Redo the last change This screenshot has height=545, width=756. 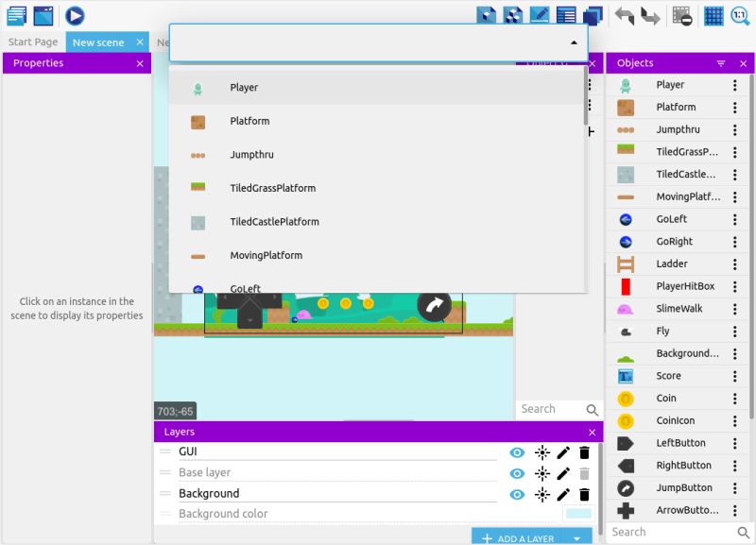point(651,14)
